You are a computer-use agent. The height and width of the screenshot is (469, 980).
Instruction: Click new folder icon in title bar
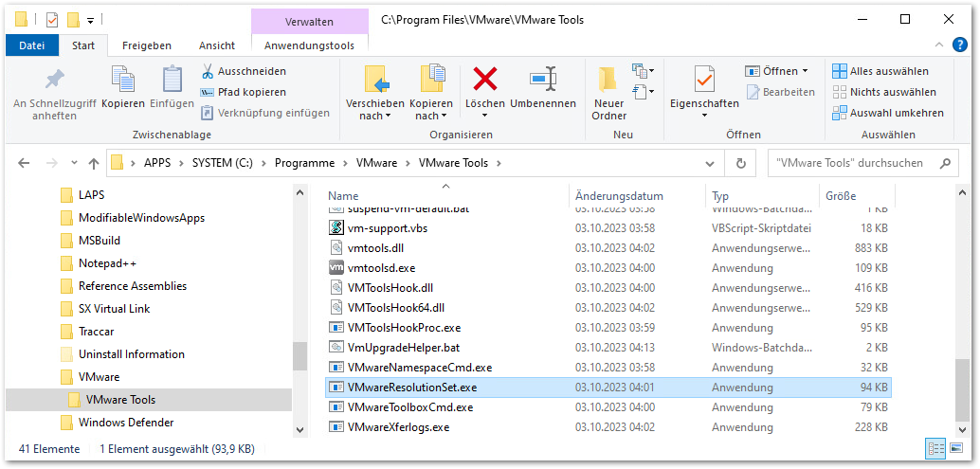(x=73, y=20)
